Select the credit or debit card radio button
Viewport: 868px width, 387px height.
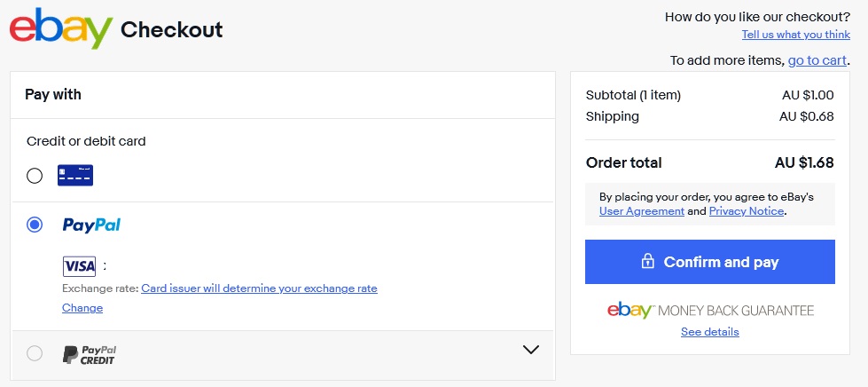[35, 176]
